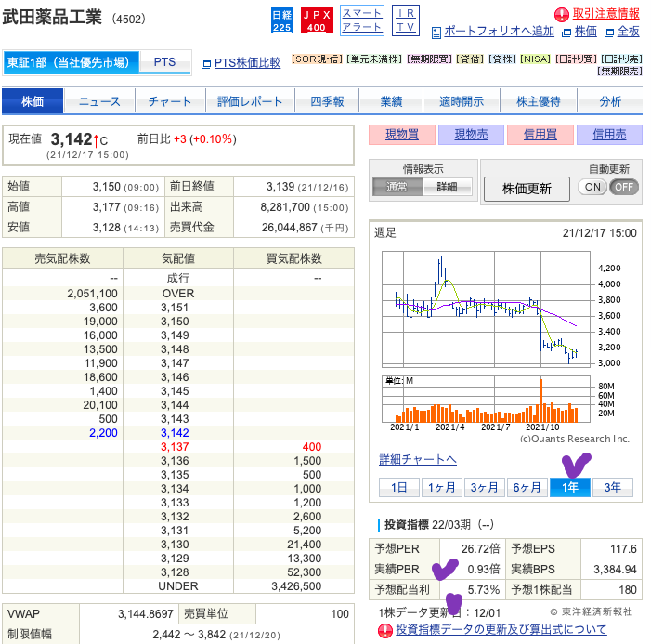Click the 予想PER value 26.72倍
Image resolution: width=651 pixels, height=644 pixels.
click(481, 549)
